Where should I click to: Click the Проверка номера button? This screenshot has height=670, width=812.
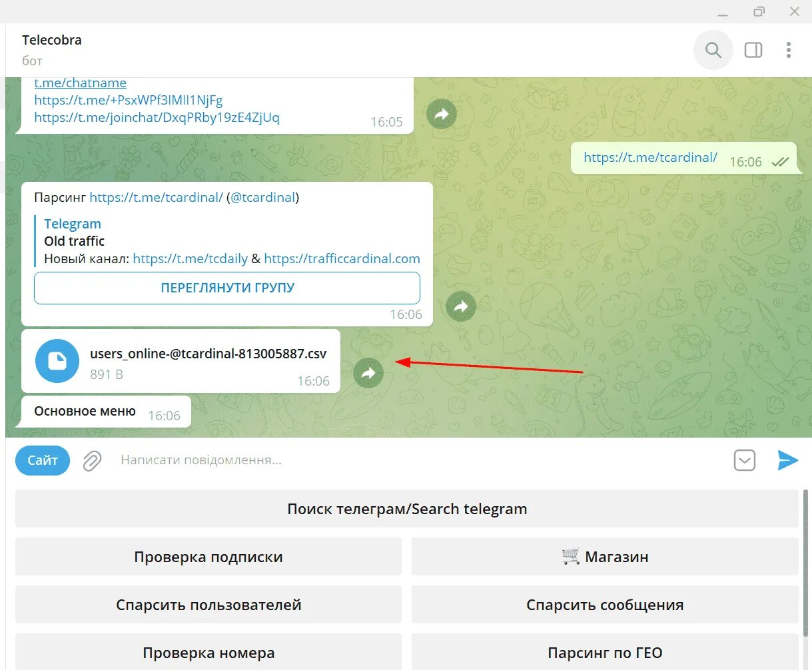(x=208, y=652)
